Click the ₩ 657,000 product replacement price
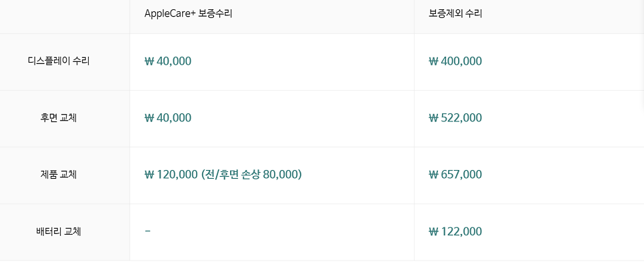 pos(455,175)
